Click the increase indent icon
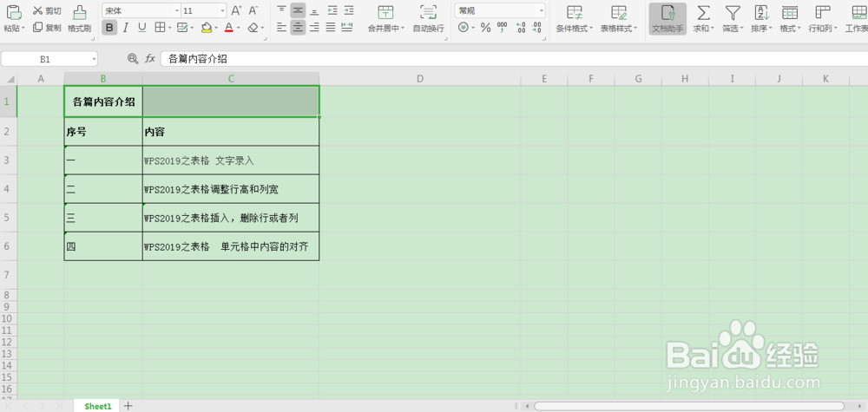868x412 pixels. click(x=348, y=10)
